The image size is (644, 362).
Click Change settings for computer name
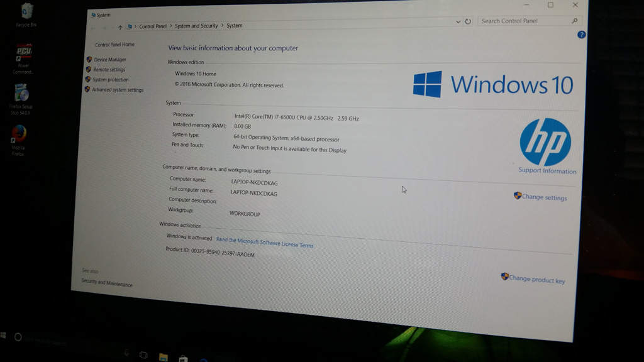point(545,197)
